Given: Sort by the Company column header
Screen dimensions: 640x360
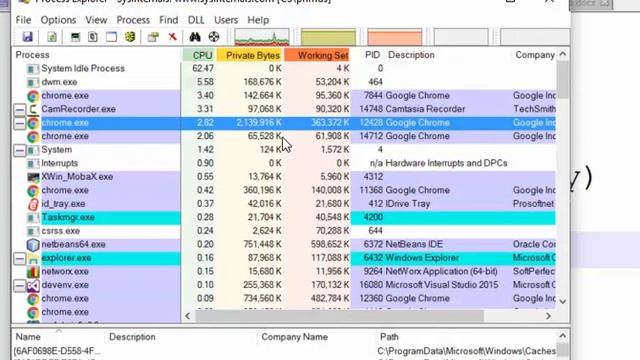Looking at the screenshot, I should pos(534,55).
